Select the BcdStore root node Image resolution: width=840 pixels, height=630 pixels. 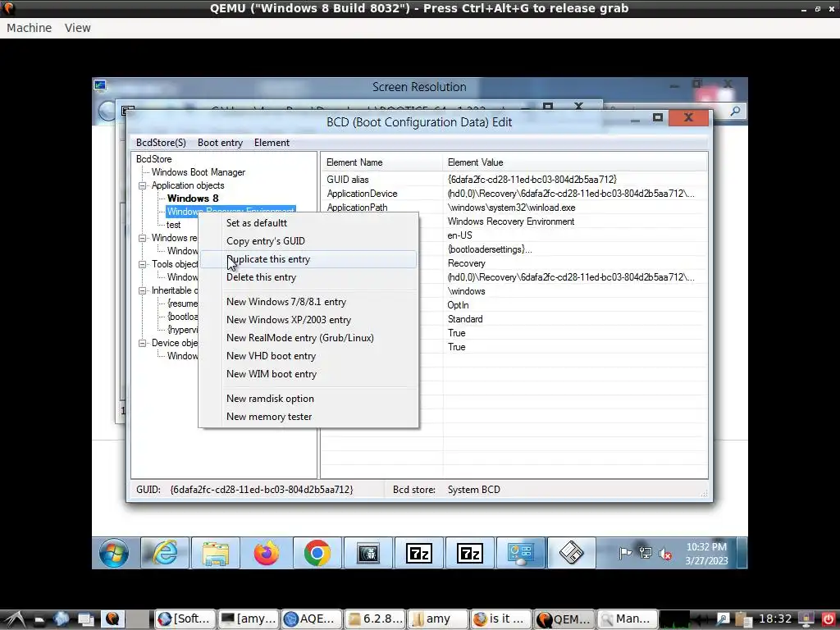153,159
